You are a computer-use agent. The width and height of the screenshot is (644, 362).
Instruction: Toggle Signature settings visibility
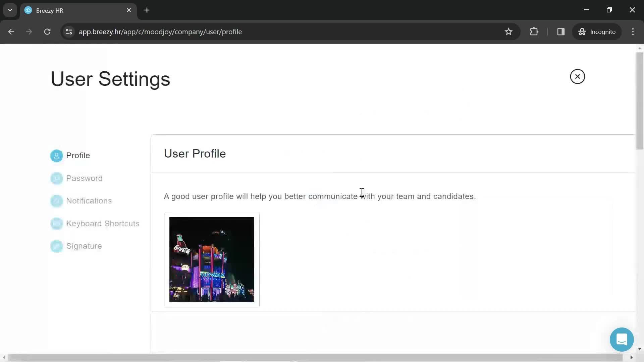[84, 246]
